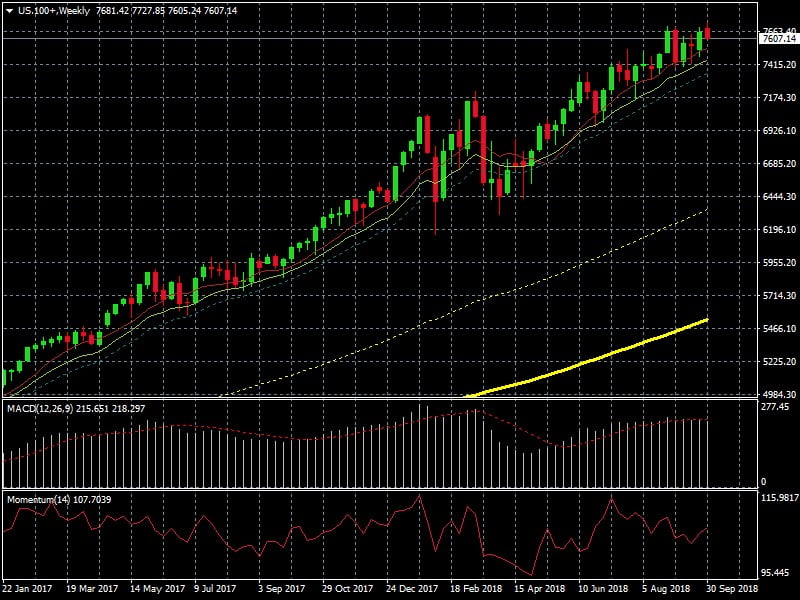Click the 95.445 Momentum lower scale value
The height and width of the screenshot is (600, 800).
click(x=776, y=573)
